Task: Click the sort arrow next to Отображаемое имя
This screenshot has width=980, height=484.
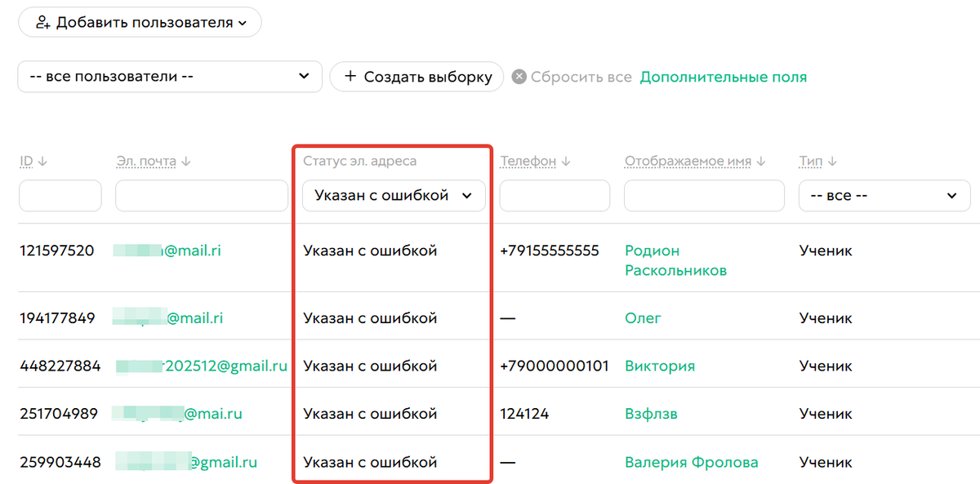Action: point(760,161)
